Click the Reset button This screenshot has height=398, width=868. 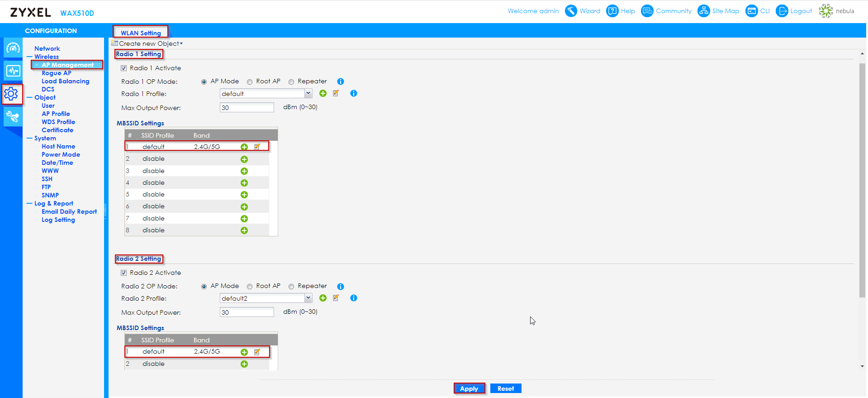(x=505, y=388)
